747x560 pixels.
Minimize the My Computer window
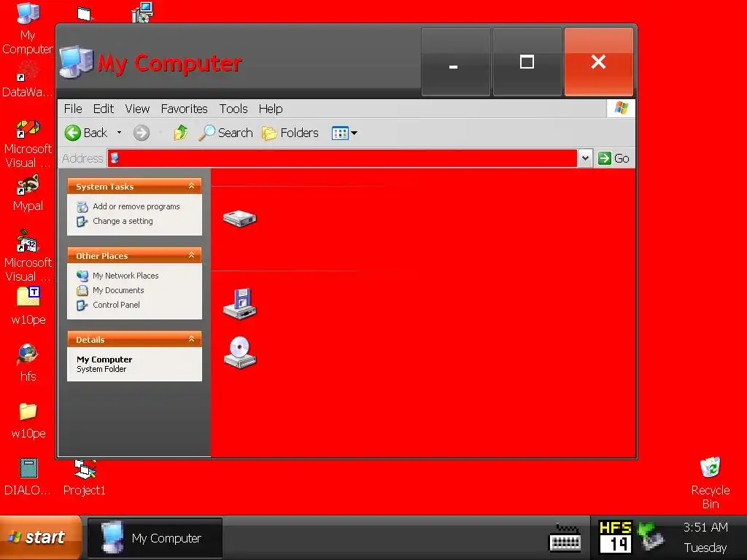tap(455, 62)
